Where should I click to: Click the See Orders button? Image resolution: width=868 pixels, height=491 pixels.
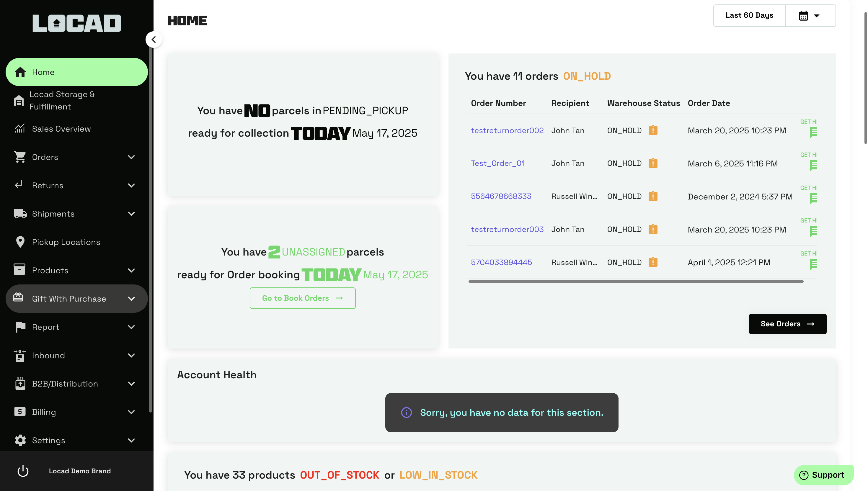787,324
